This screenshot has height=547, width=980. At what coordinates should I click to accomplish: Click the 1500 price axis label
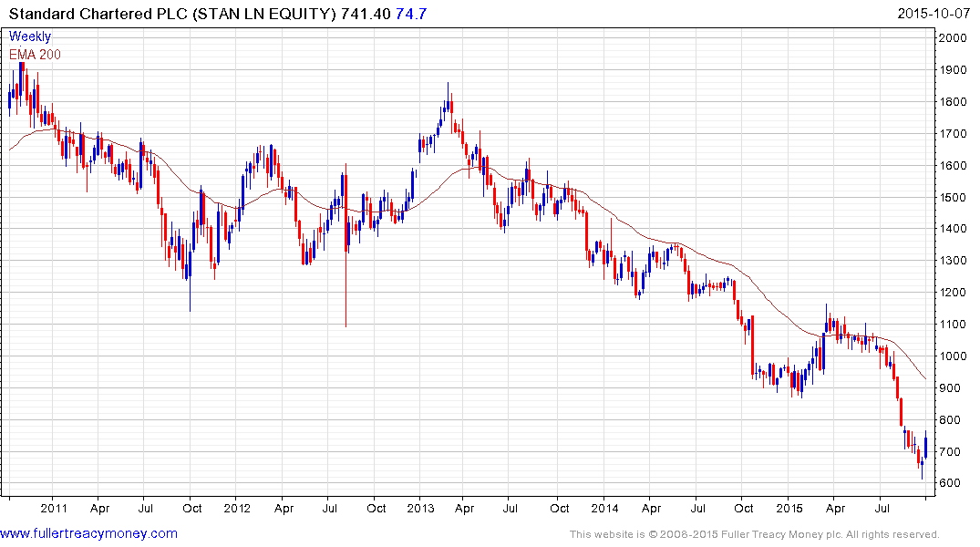(x=953, y=197)
